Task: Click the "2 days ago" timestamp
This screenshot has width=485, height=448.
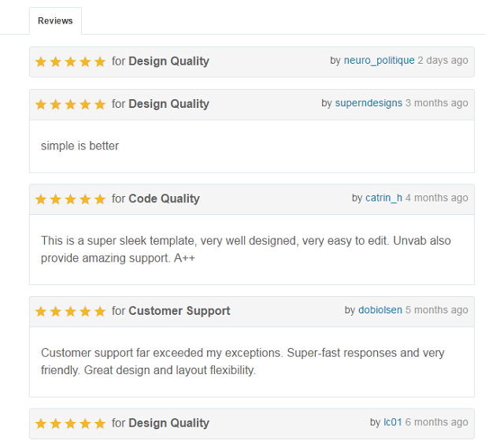Action: [442, 61]
